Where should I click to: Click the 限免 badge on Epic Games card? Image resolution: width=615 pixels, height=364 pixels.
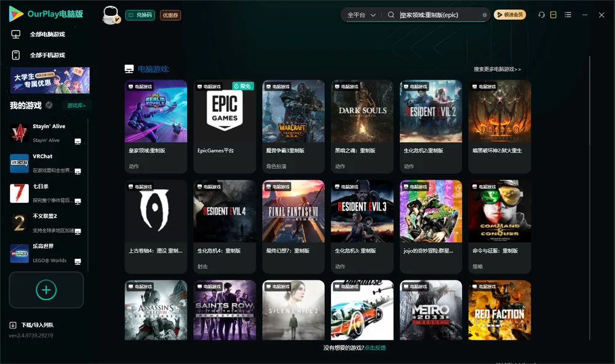click(243, 86)
